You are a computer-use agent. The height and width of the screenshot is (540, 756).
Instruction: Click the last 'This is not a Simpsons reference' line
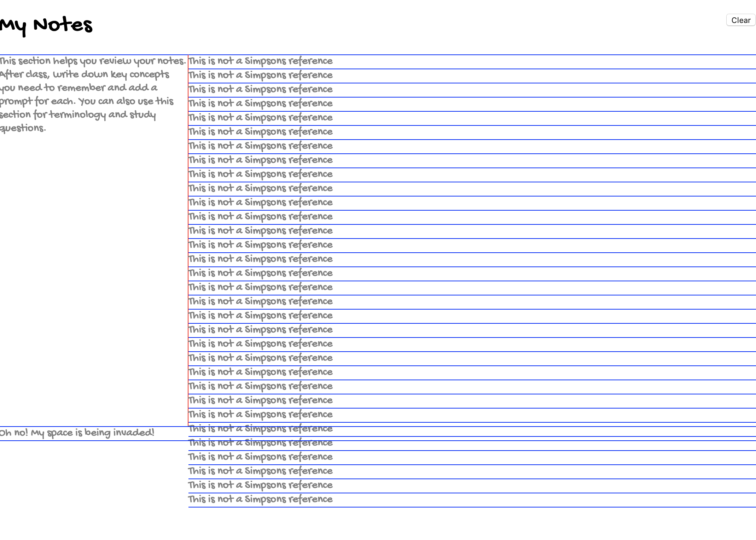[x=260, y=499]
